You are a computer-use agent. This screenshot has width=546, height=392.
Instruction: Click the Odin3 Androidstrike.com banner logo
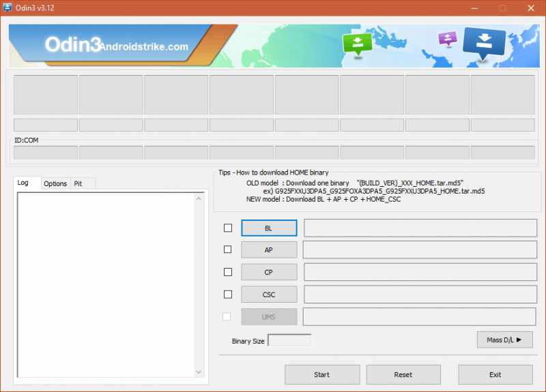(x=116, y=45)
